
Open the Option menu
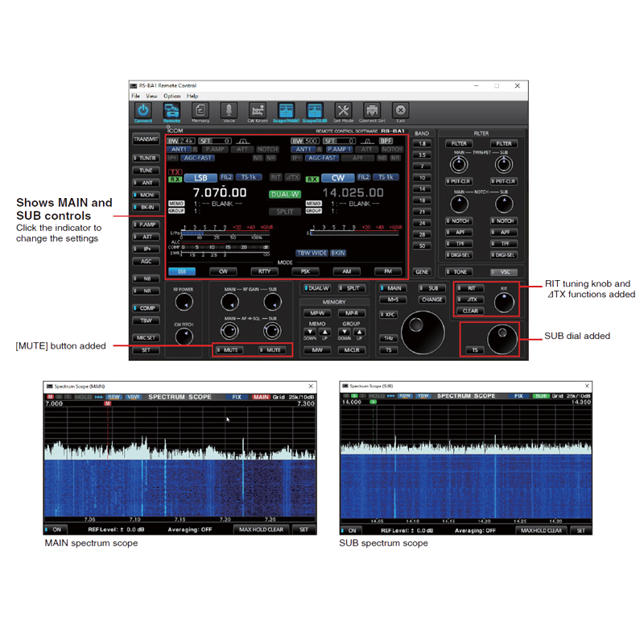(171, 96)
